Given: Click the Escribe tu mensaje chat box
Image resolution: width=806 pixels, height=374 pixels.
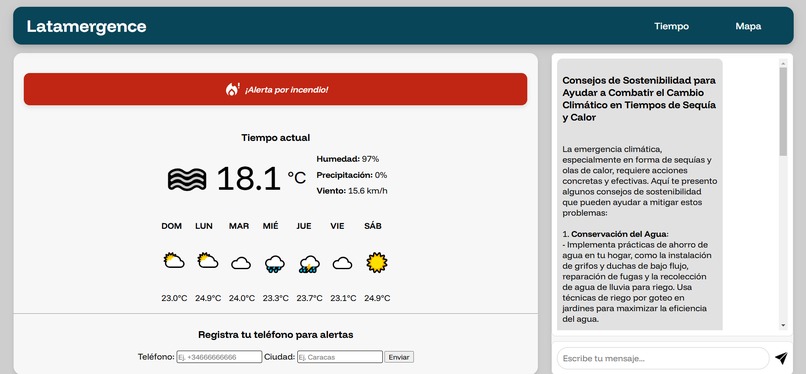Looking at the screenshot, I should point(663,358).
